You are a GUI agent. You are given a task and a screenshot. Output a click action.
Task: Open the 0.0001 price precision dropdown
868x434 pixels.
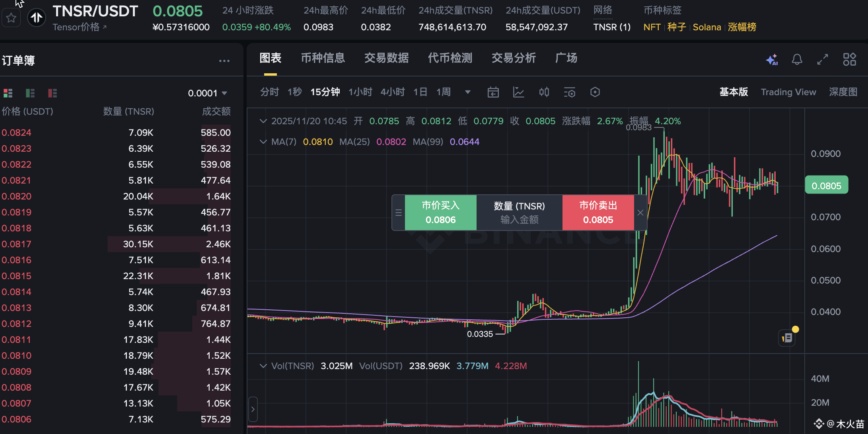pos(207,93)
